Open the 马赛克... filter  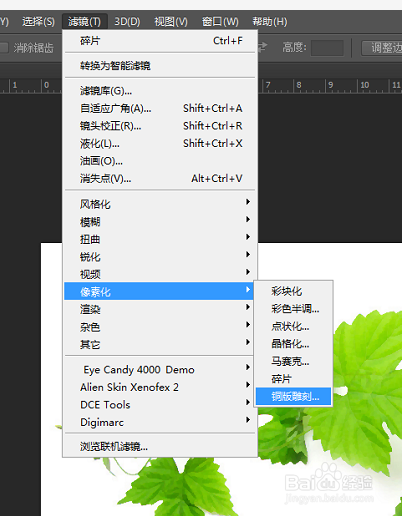tap(293, 361)
